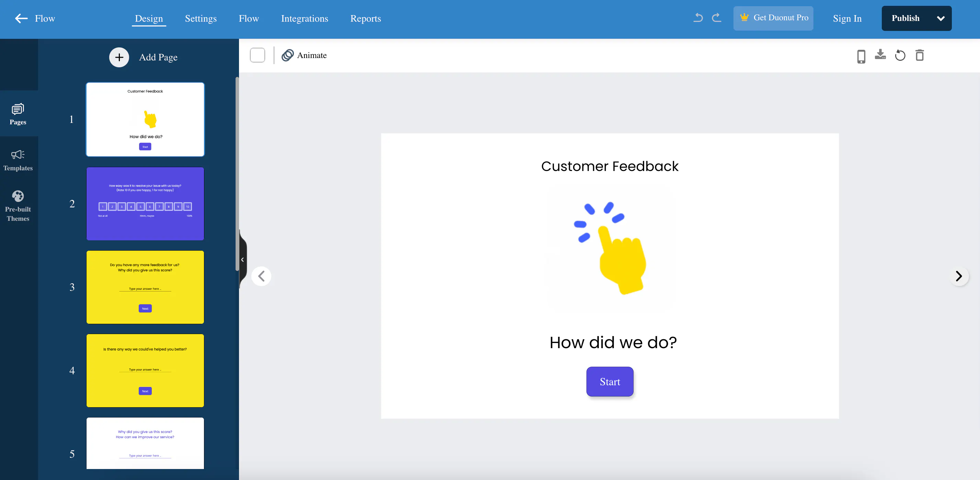The image size is (980, 480).
Task: Click the download/save page icon
Action: click(x=880, y=54)
